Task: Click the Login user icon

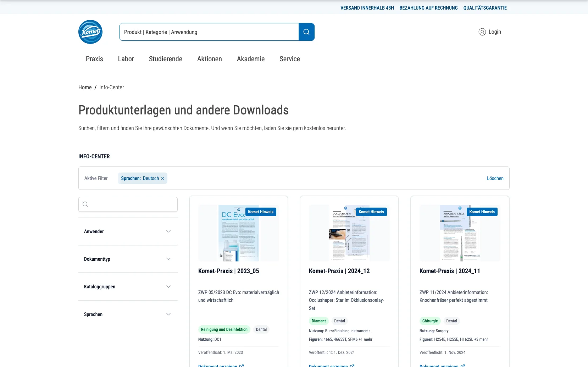Action: pos(482,32)
